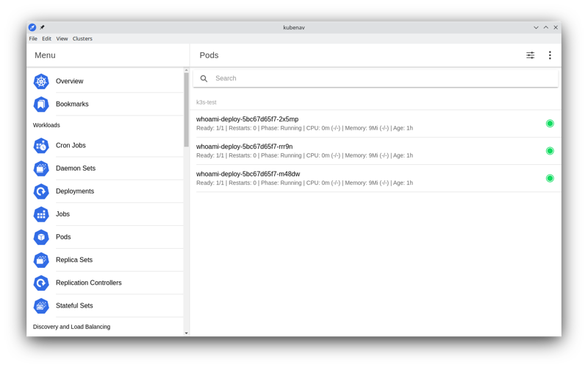The height and width of the screenshot is (368, 588).
Task: Maximize the kubenav window
Action: [x=545, y=27]
